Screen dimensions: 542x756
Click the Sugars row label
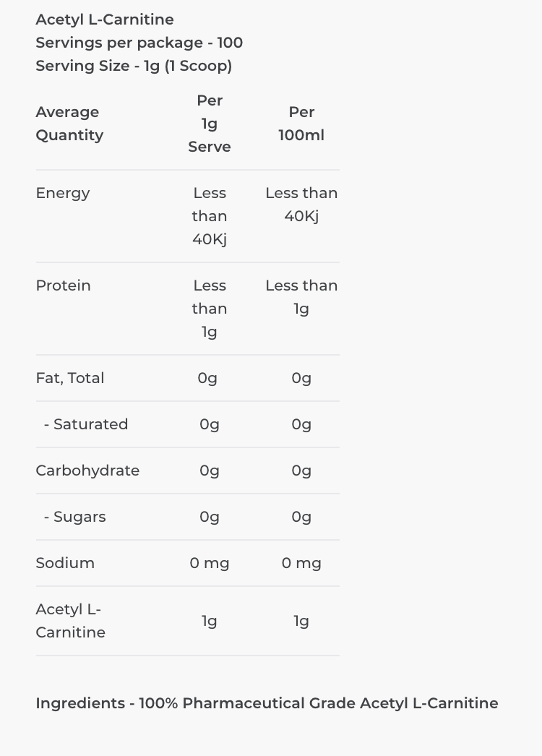point(74,517)
